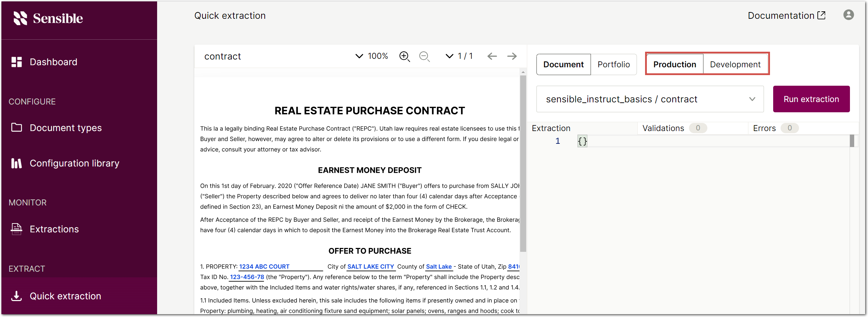Click the external link icon by Documentation
Image resolution: width=868 pixels, height=317 pixels.
coord(821,15)
